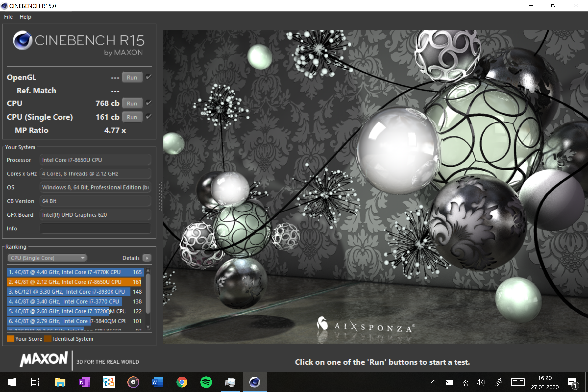Uncheck the CPU Single Core checkbox

click(149, 116)
